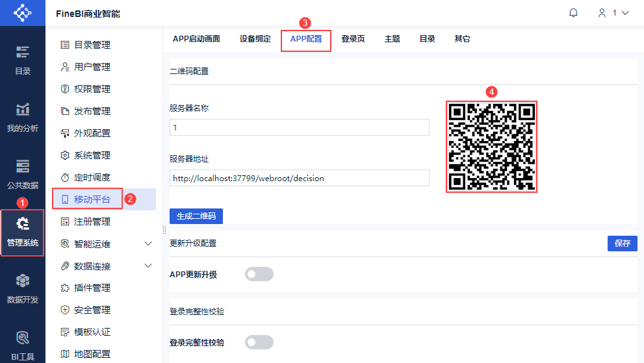Click the 服务器地址 input field

coord(300,178)
